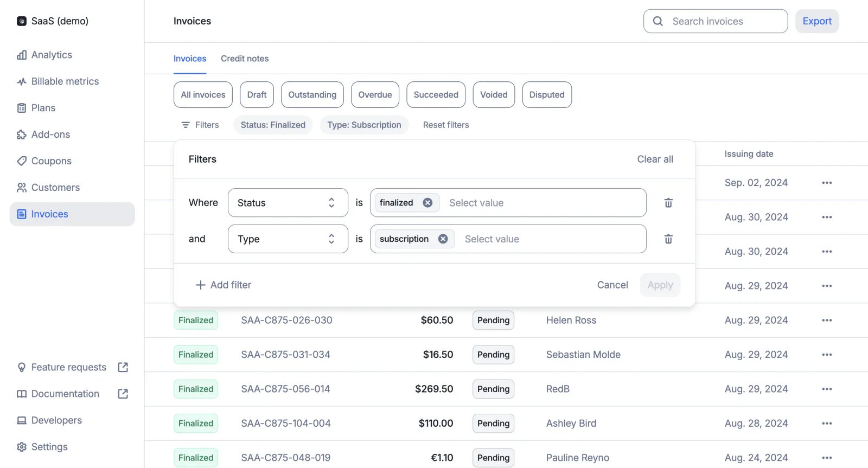Click the Issuing date column header
The height and width of the screenshot is (468, 868).
click(x=749, y=154)
